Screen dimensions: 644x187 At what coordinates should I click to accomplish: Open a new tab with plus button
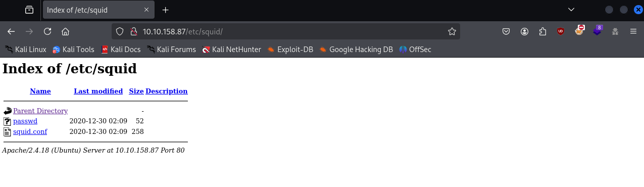pyautogui.click(x=165, y=10)
